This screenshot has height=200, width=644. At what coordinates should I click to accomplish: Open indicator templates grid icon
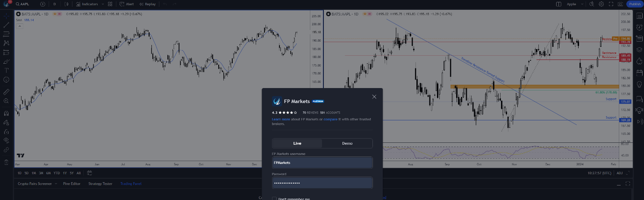[x=110, y=4]
